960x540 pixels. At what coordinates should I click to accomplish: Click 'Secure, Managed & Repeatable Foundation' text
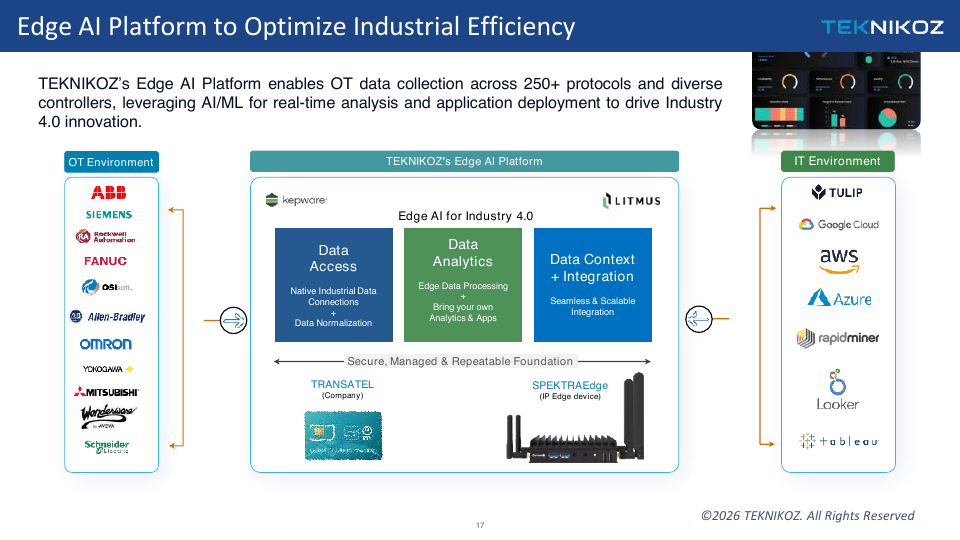460,361
